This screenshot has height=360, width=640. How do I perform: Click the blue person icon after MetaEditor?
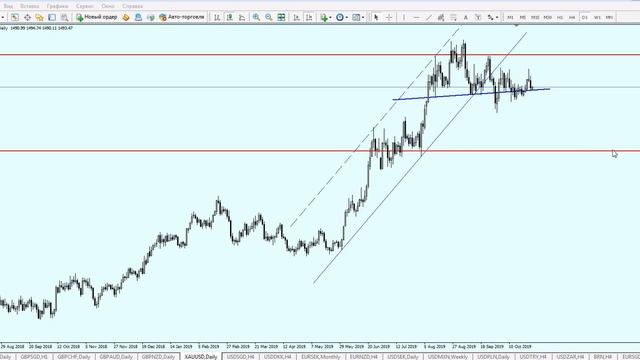pos(138,17)
